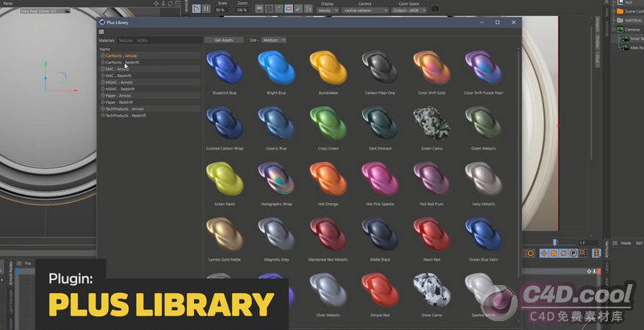Click the Zoom 100% stepper field
This screenshot has height=330, width=644.
243,10
